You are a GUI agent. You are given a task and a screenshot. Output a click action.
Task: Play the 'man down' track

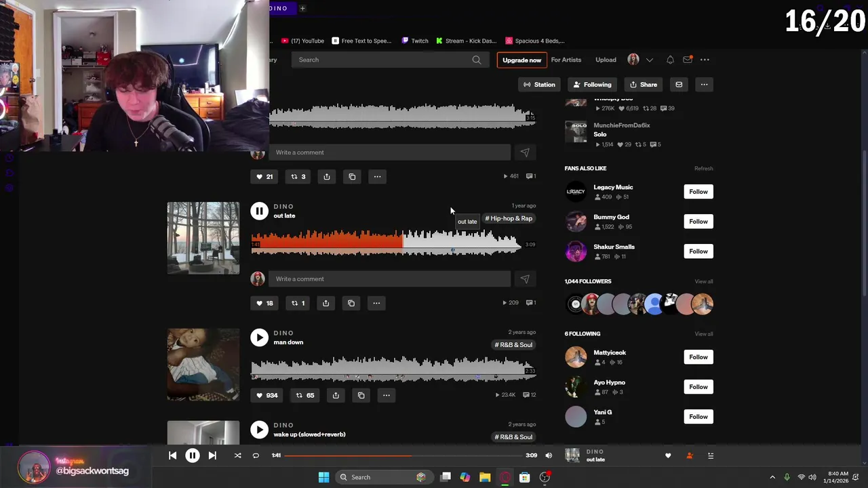coord(259,338)
